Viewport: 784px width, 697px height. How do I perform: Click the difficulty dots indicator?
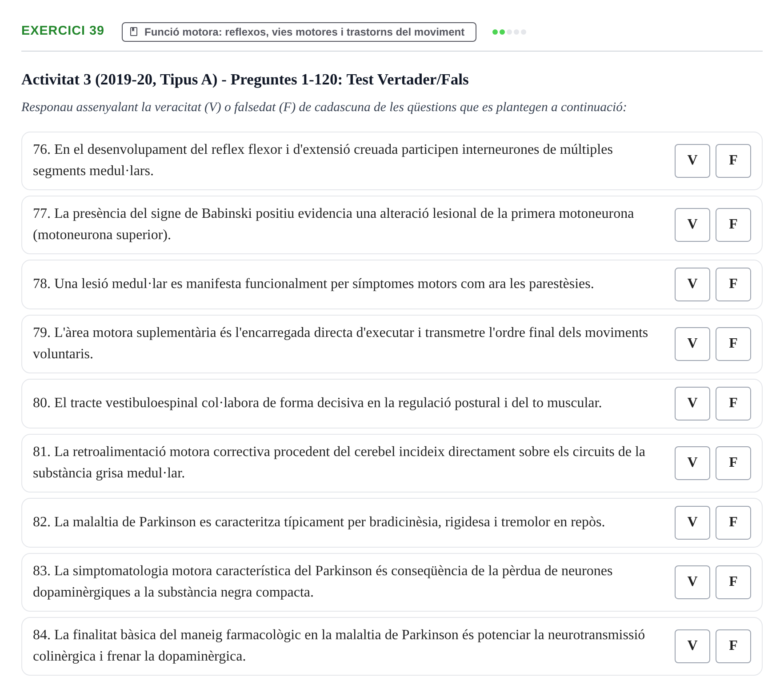pos(509,32)
